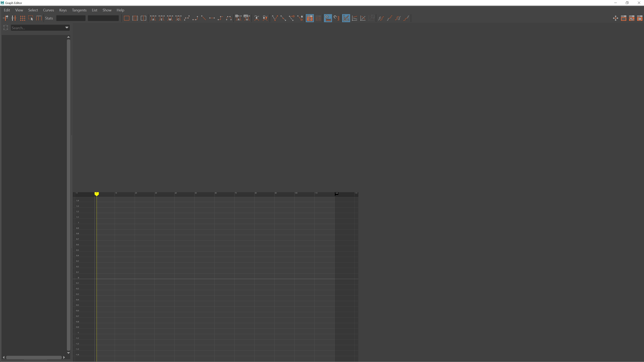
Task: Set Auto tangents on selected keys
Action: click(153, 18)
